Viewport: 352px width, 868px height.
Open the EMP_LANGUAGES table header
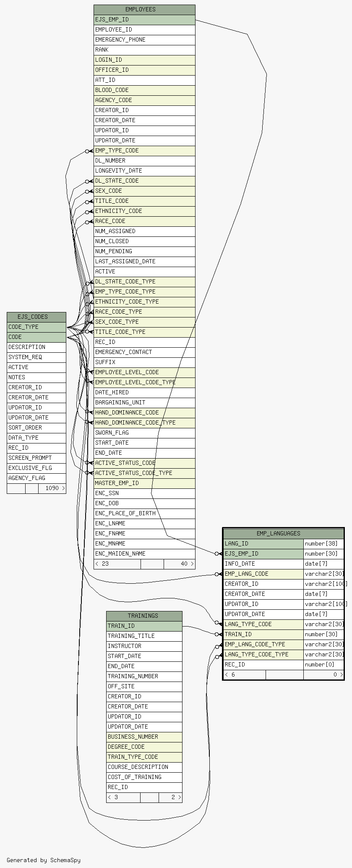(283, 534)
